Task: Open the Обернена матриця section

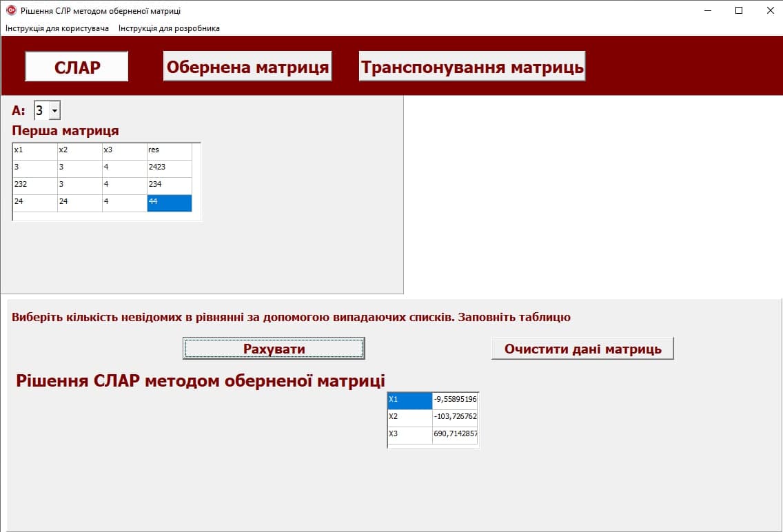Action: coord(247,66)
